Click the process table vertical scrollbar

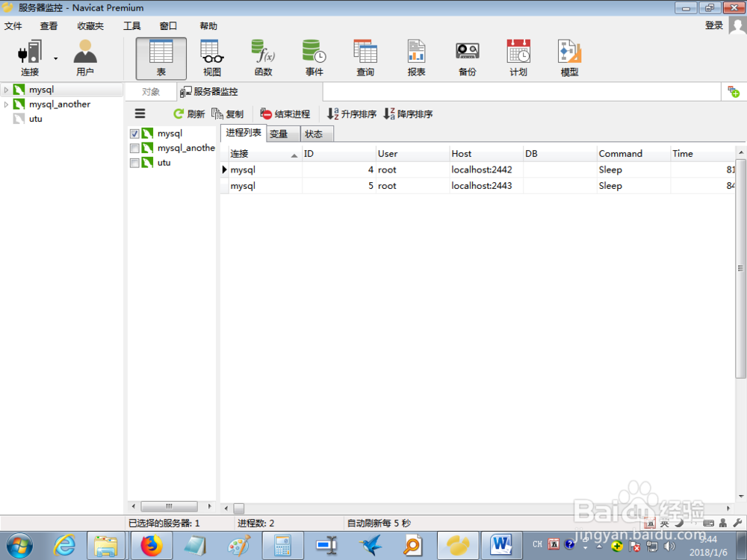coord(740,267)
